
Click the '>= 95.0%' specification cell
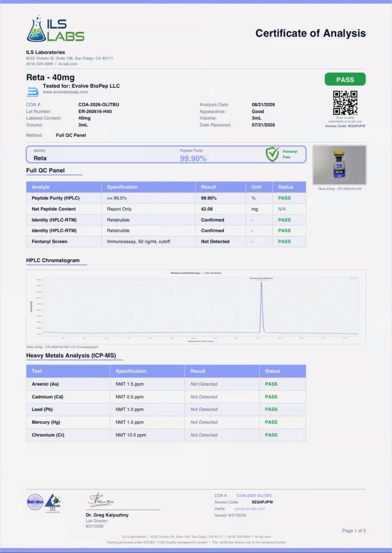coord(117,198)
